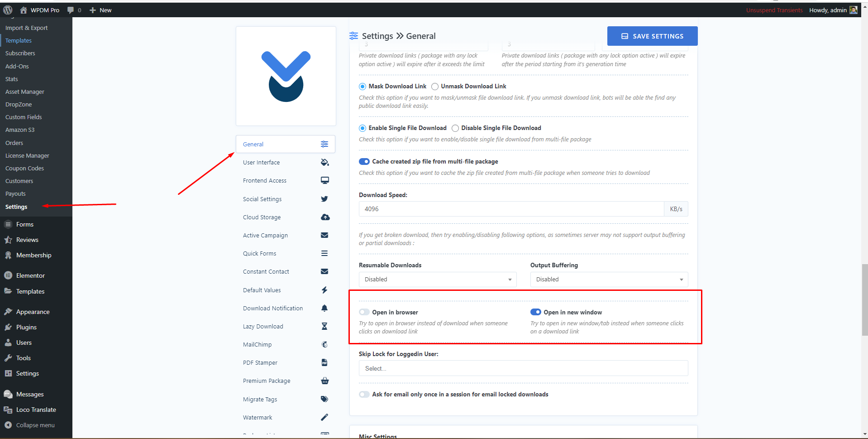Switch to the Frontend Access tab

click(286, 180)
